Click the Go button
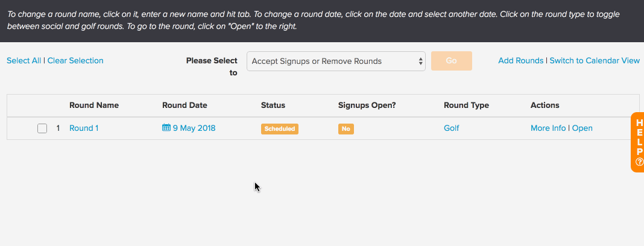 coord(452,61)
